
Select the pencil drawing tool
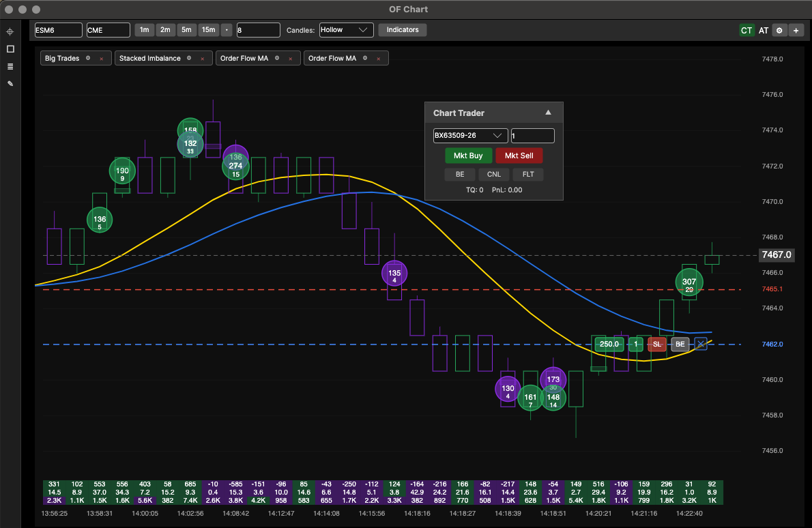coord(10,83)
